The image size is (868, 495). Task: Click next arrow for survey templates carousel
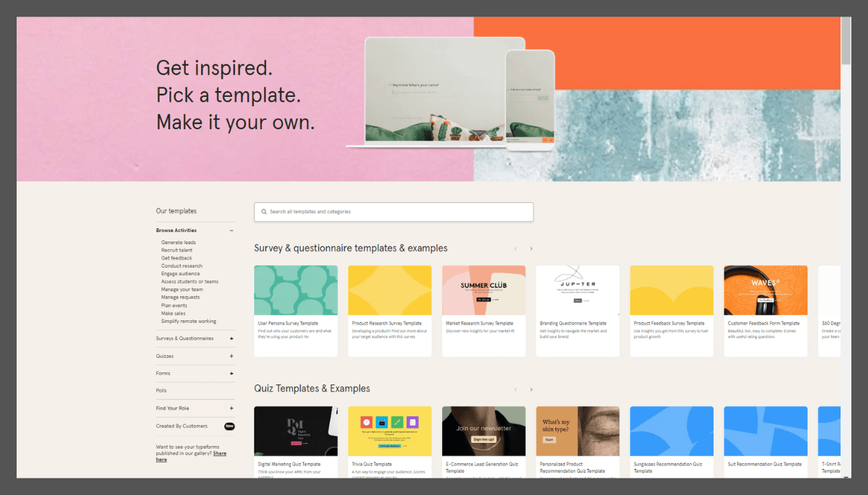click(531, 249)
